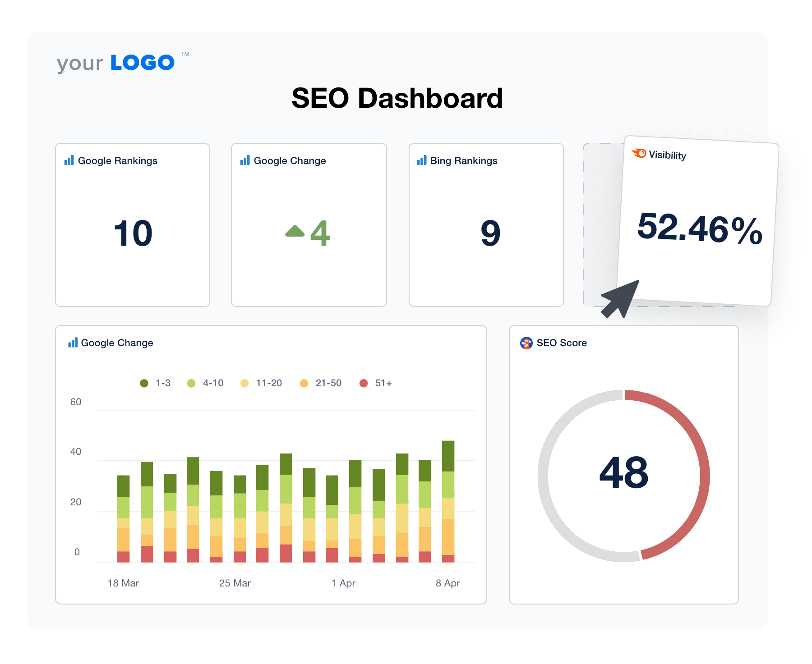The image size is (812, 664).
Task: Click the SEO Dashboard title
Action: click(397, 98)
